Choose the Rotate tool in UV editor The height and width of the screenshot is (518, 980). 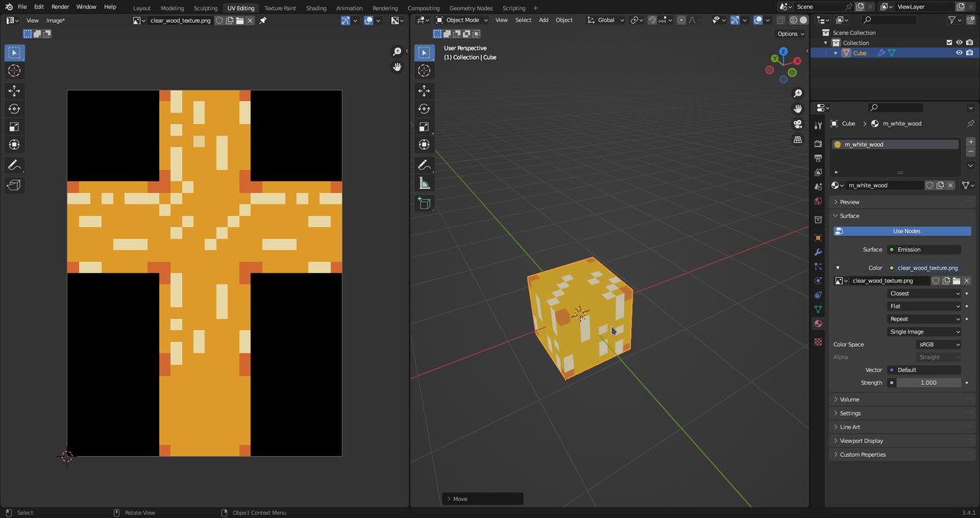15,109
